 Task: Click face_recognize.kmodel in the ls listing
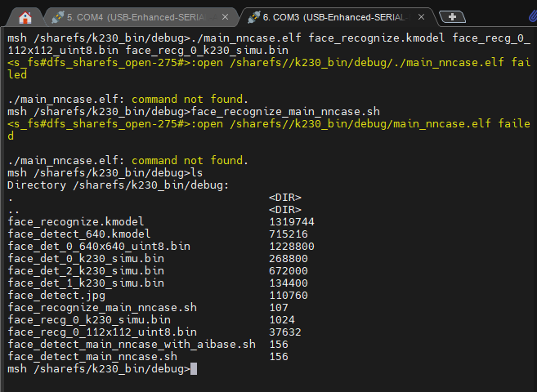[76, 222]
